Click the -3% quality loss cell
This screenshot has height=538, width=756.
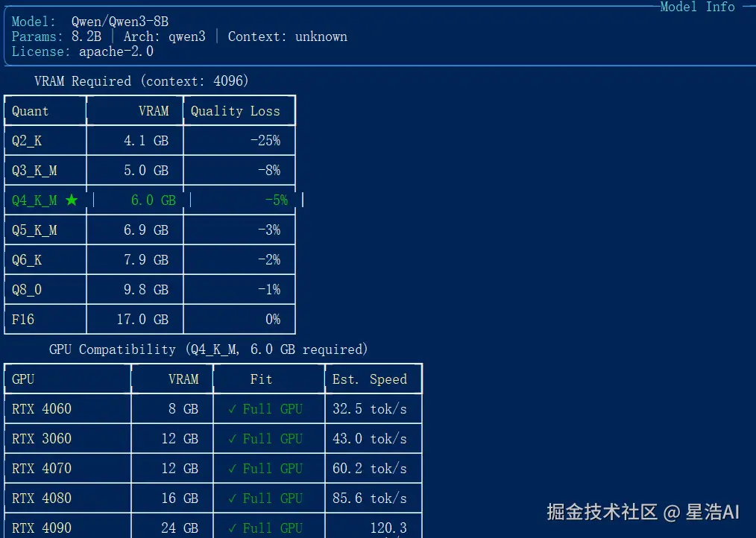(269, 230)
